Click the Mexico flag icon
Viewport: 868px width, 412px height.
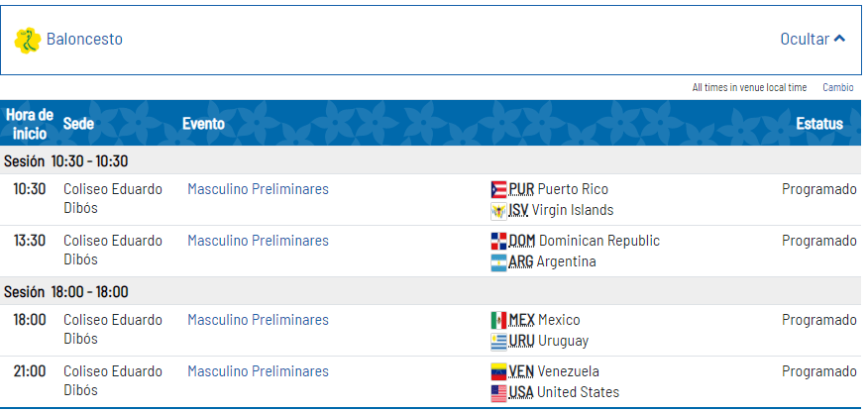click(498, 320)
